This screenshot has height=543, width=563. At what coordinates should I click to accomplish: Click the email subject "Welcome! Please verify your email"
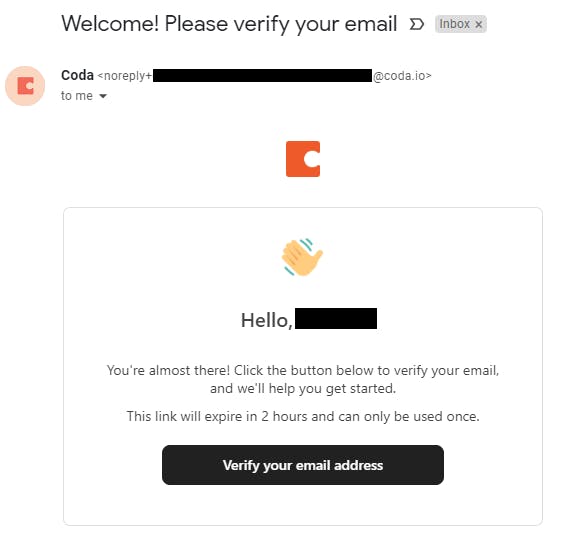click(229, 24)
